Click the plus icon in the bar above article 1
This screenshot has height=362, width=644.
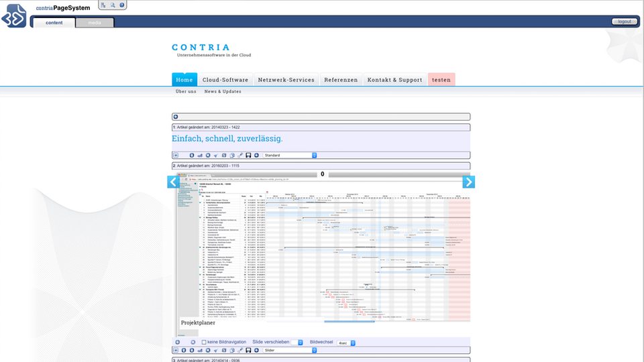[176, 117]
